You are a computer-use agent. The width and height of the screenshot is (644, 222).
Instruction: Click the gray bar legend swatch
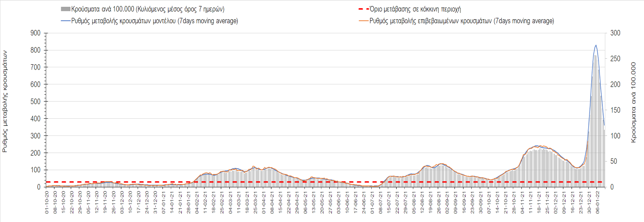tap(66, 9)
